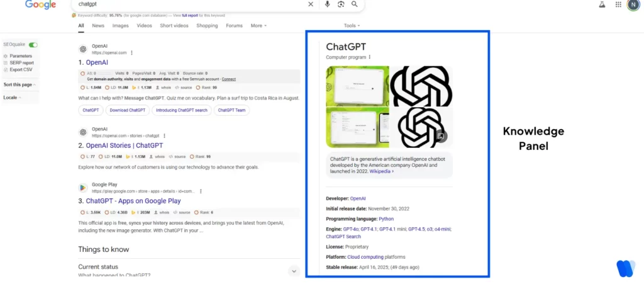
Task: Open Search Labs flask icon
Action: [602, 4]
